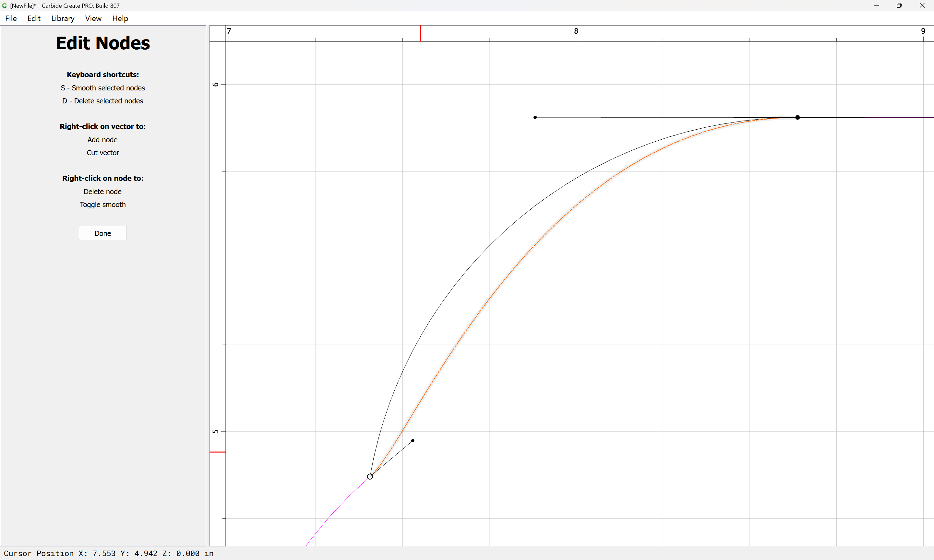Open the View menu
This screenshot has width=934, height=560.
coord(93,18)
